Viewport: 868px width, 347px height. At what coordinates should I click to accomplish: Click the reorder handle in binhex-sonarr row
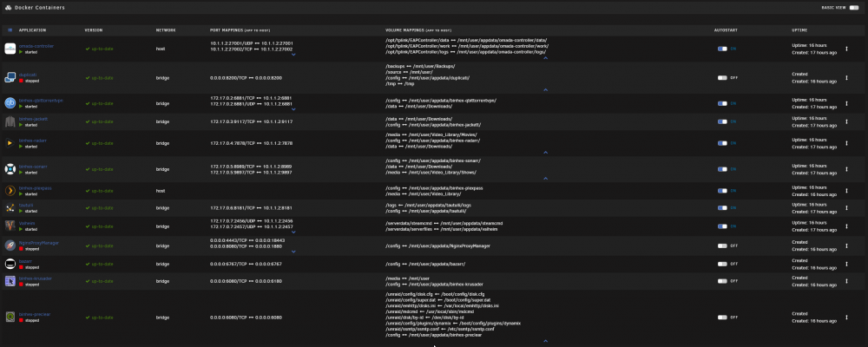[x=846, y=169]
